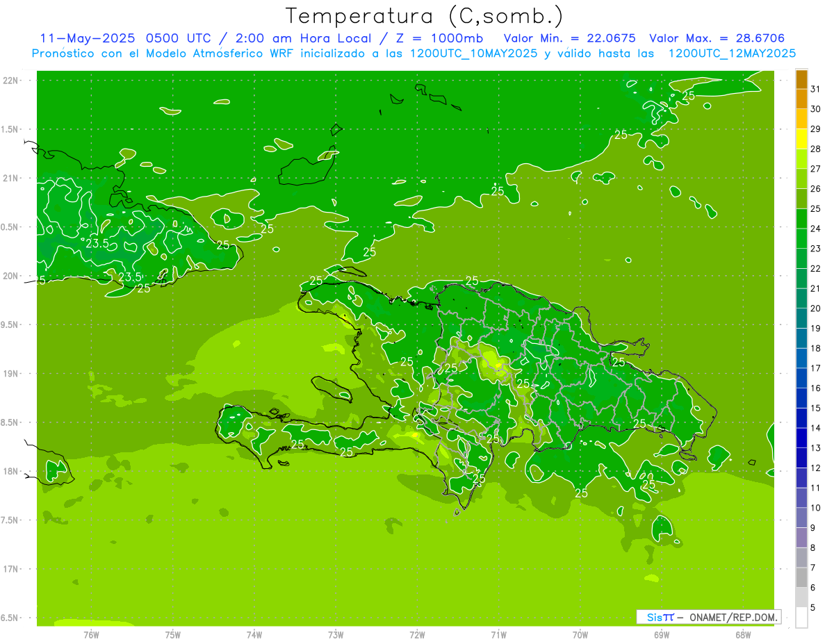
Task: Click the '18' value on the color scale
Action: pos(816,348)
